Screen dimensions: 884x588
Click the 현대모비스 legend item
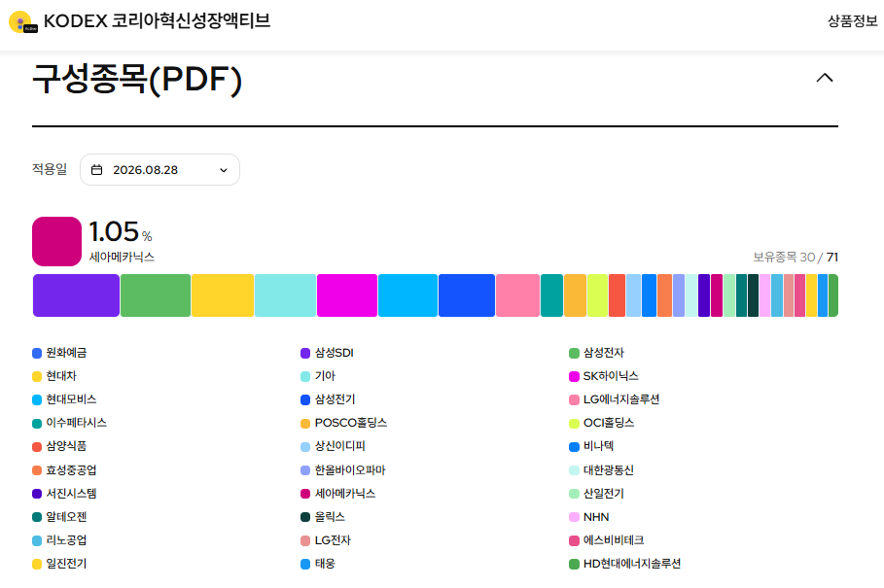click(x=64, y=399)
